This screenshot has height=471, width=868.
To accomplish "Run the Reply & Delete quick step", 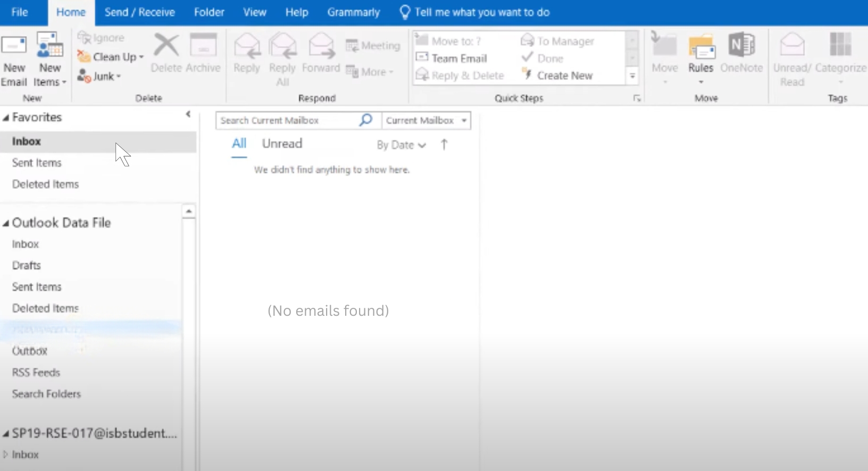I will (x=460, y=75).
